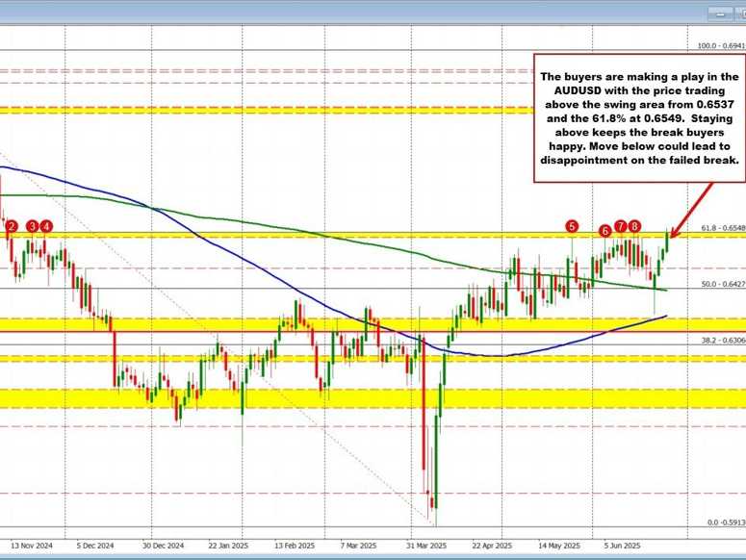Click the '5 Dec 2024' date label
Viewport: 746px width, 560px height.
(95, 546)
